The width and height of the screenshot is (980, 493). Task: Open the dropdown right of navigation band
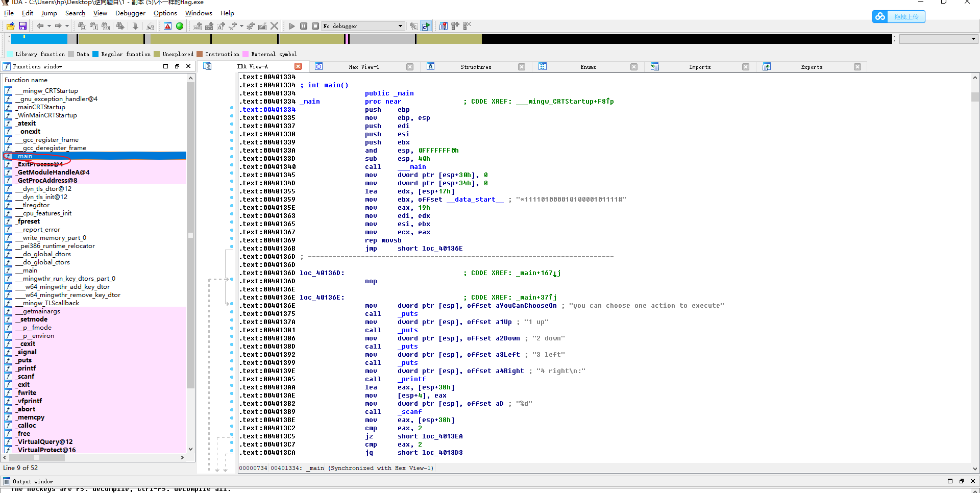pos(973,39)
